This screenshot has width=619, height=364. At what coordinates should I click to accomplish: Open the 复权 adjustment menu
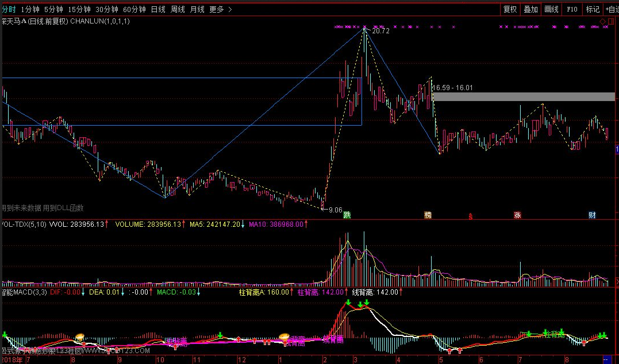click(510, 9)
